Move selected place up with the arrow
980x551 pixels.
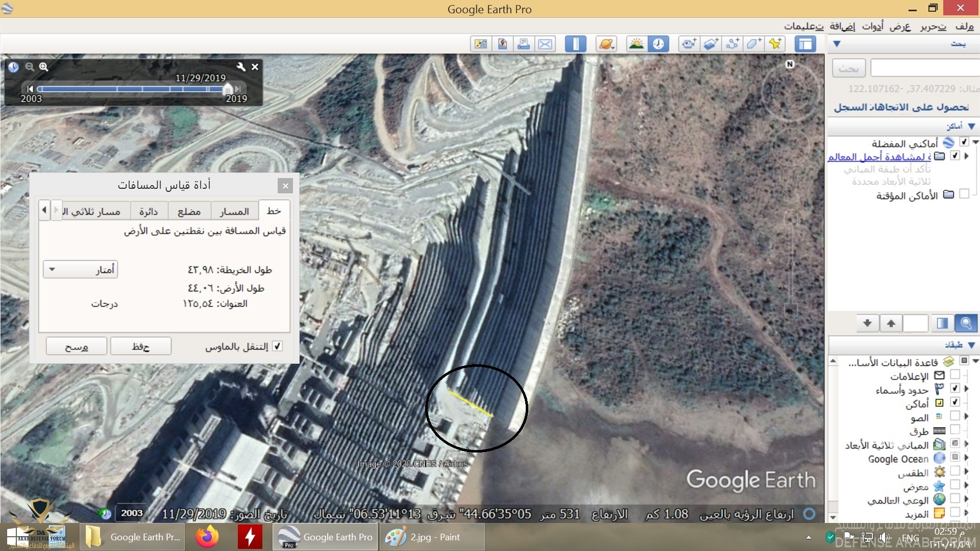(891, 323)
